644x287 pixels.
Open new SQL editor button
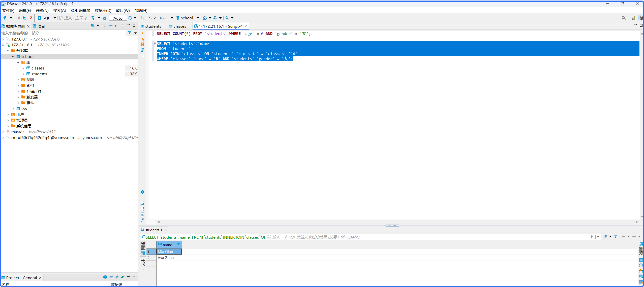coord(44,18)
